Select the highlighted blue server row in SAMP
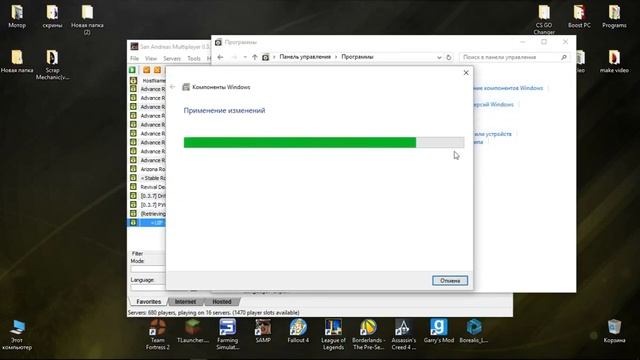The image size is (640, 360). pos(147,222)
